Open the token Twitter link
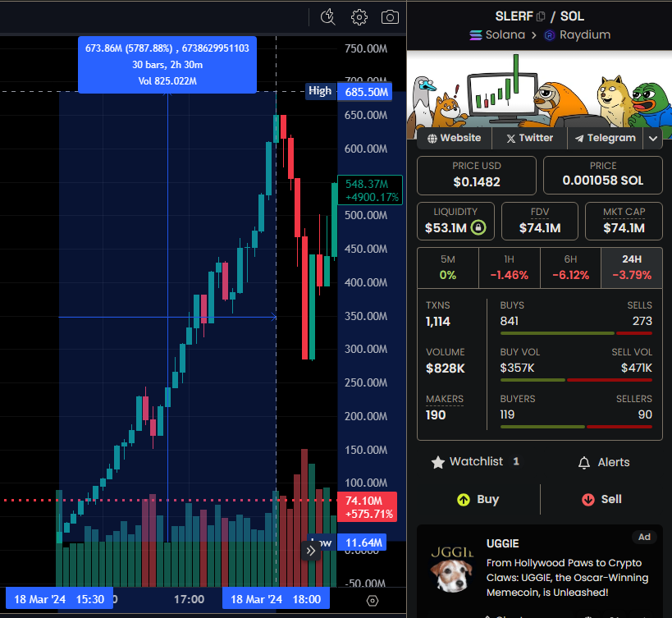672x618 pixels. coord(530,138)
